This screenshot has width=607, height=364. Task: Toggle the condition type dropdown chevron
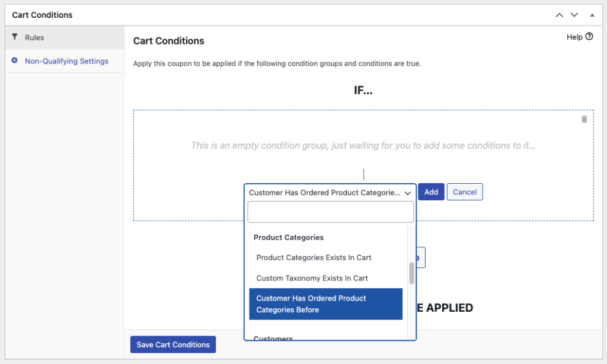(408, 193)
